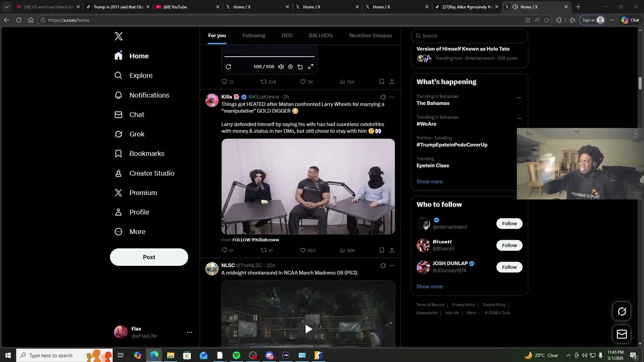This screenshot has height=362, width=644.
Task: Open more options for #WeAre trend
Action: [x=519, y=119]
